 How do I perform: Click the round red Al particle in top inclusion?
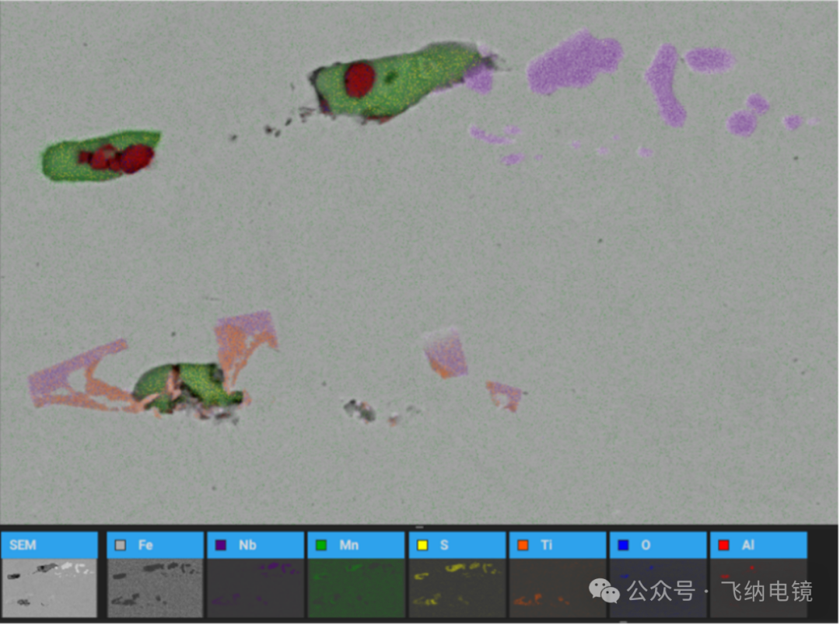pos(359,79)
